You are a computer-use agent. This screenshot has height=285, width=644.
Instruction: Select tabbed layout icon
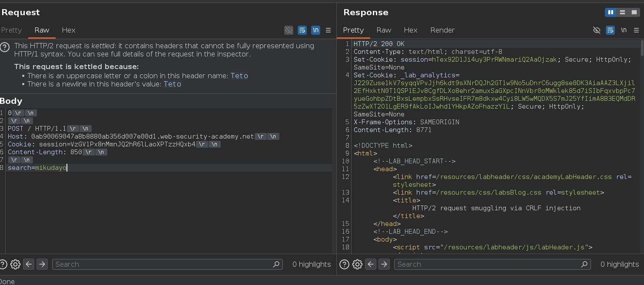click(634, 12)
